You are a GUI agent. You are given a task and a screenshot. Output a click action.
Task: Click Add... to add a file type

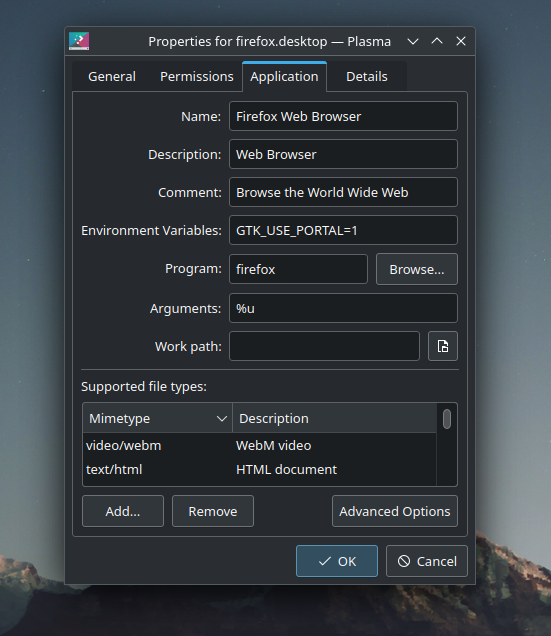pyautogui.click(x=123, y=511)
